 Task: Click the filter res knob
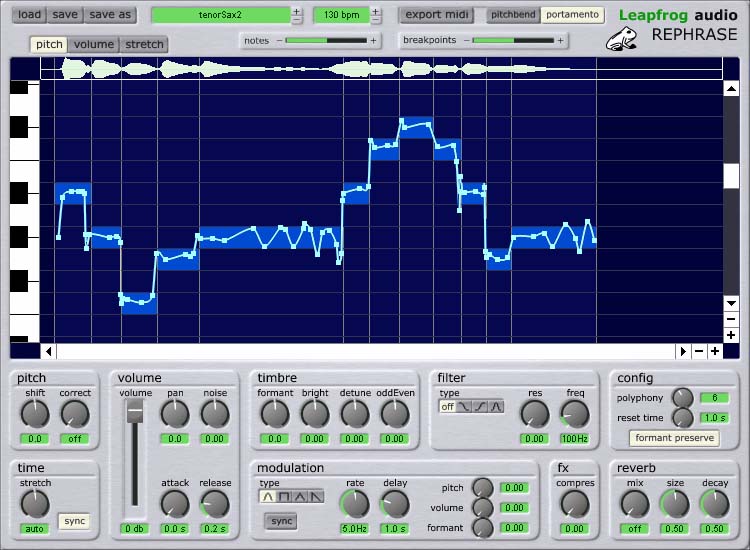(535, 414)
